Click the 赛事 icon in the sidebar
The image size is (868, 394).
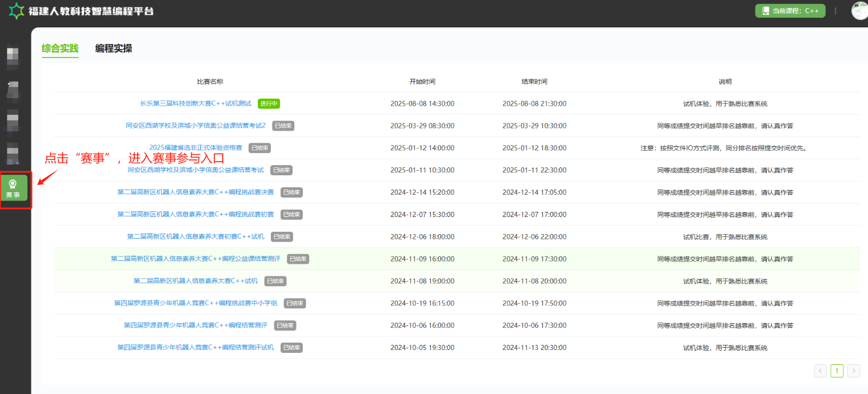(13, 188)
